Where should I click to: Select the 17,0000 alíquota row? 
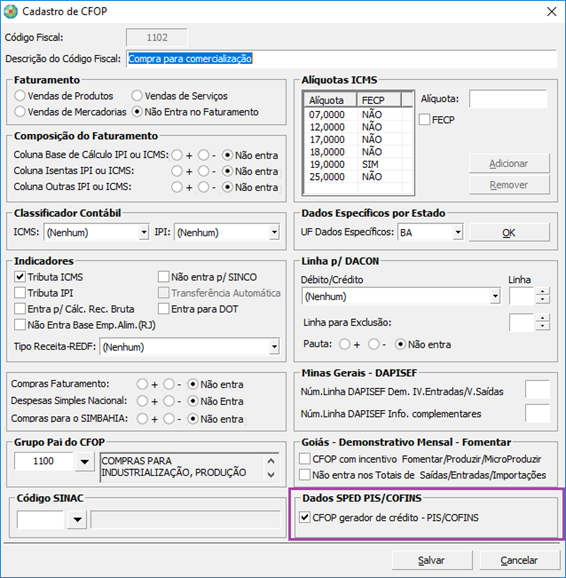358,140
